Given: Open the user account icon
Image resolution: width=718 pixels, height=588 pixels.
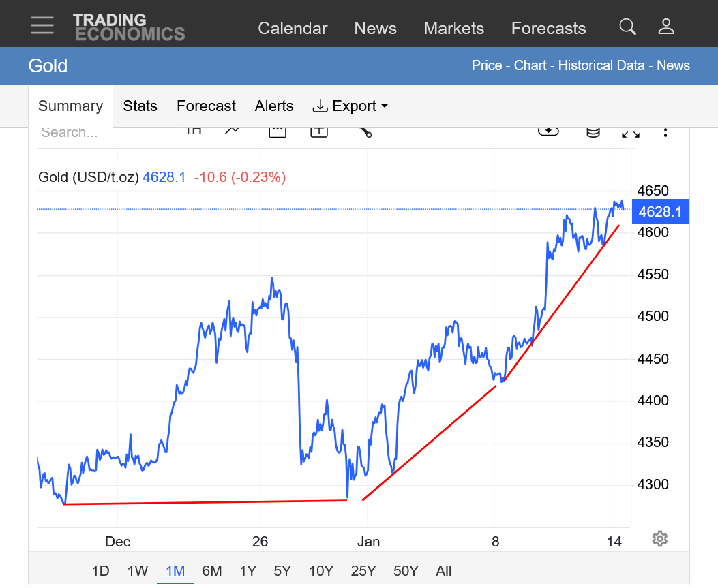Looking at the screenshot, I should coord(666,27).
